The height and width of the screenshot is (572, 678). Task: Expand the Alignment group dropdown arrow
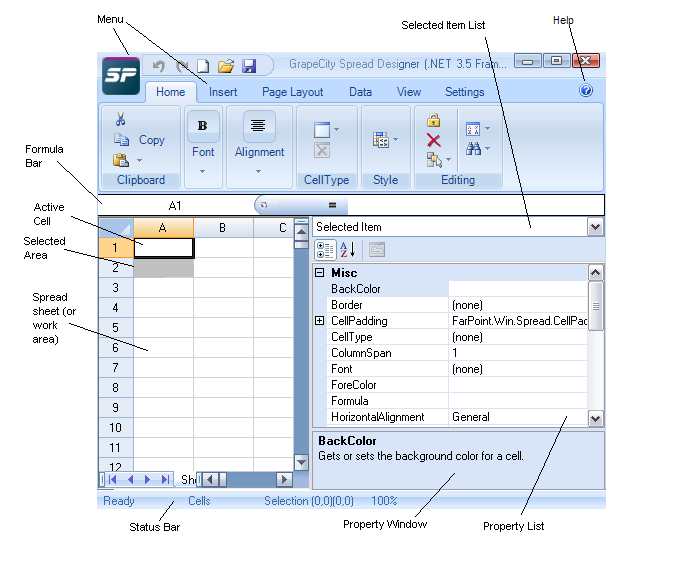tap(258, 171)
